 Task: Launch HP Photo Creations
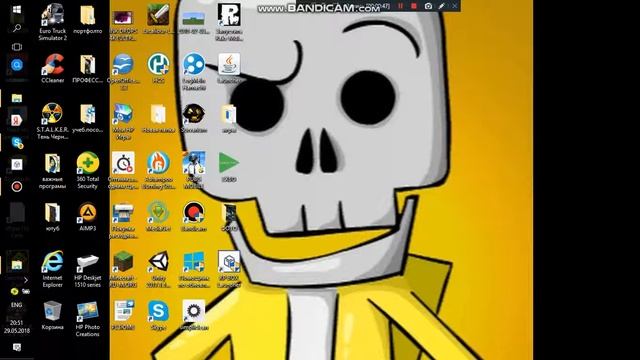pyautogui.click(x=87, y=319)
